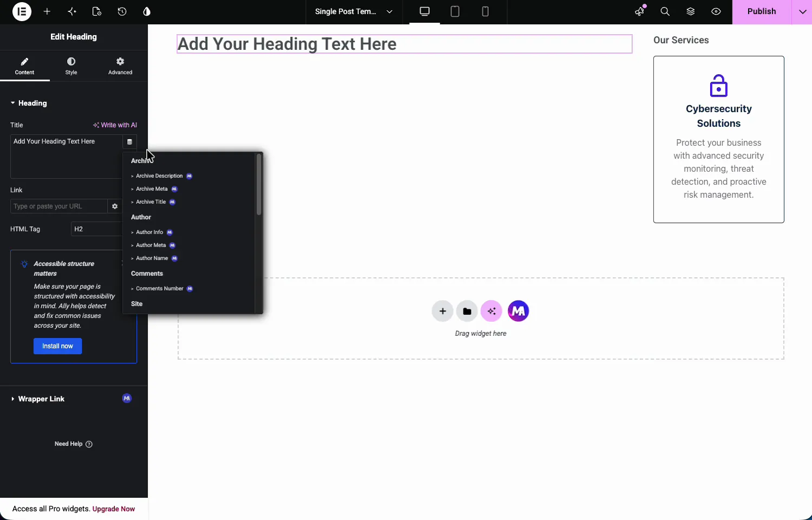Click the add template folder icon
This screenshot has width=812, height=520.
467,311
